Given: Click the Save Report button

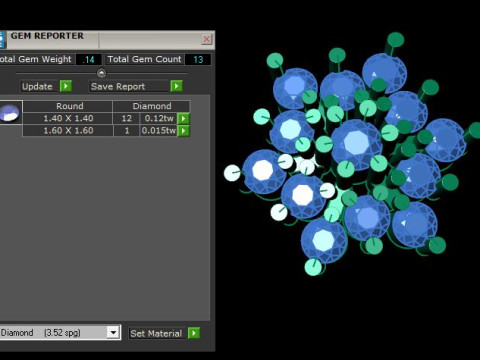Looking at the screenshot, I should pyautogui.click(x=130, y=86).
